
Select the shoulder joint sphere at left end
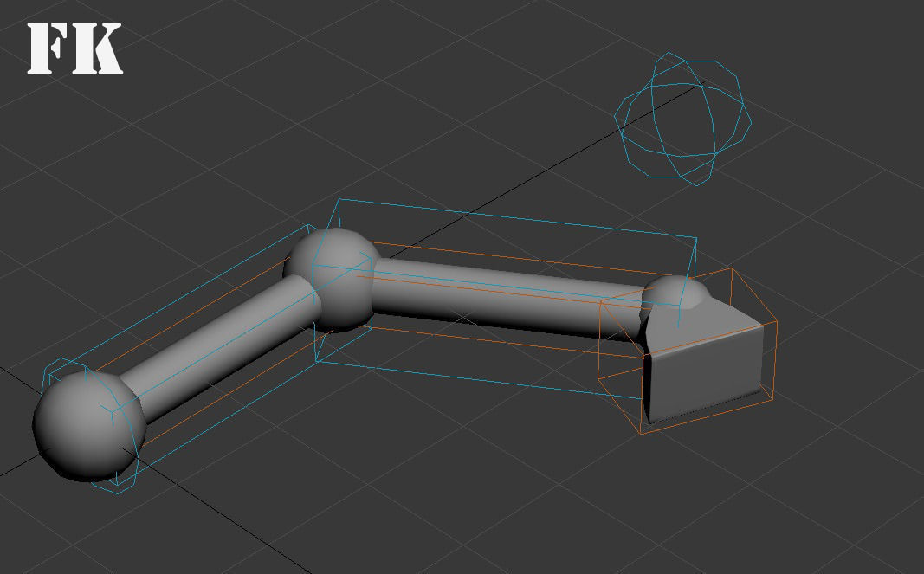(88, 424)
